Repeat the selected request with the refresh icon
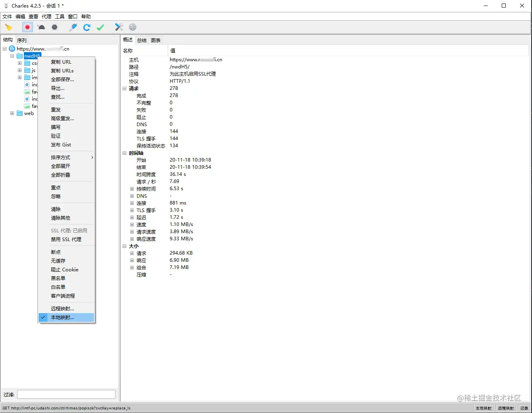The image size is (532, 413). [x=87, y=27]
